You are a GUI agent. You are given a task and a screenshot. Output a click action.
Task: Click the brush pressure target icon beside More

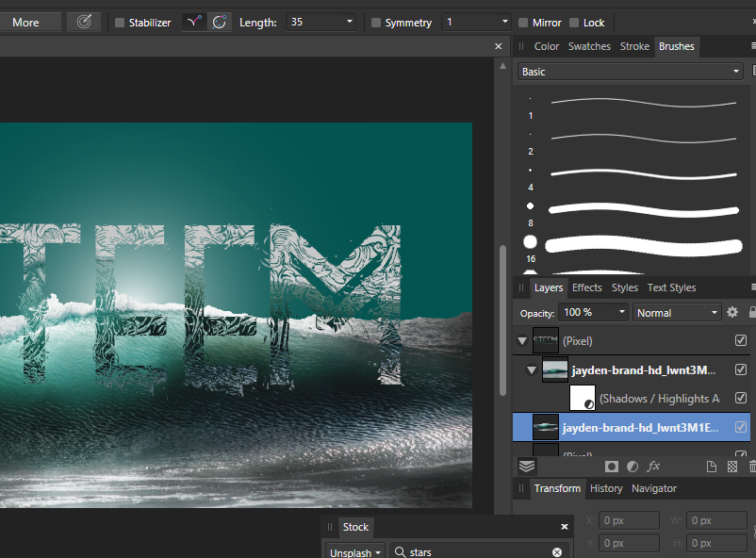(x=84, y=22)
